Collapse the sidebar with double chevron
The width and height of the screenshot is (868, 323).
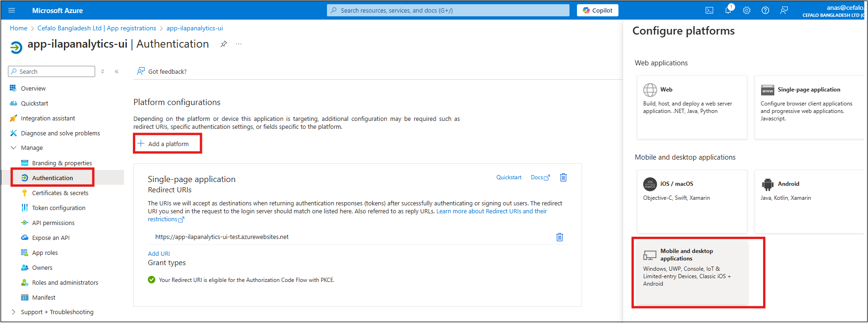(117, 71)
